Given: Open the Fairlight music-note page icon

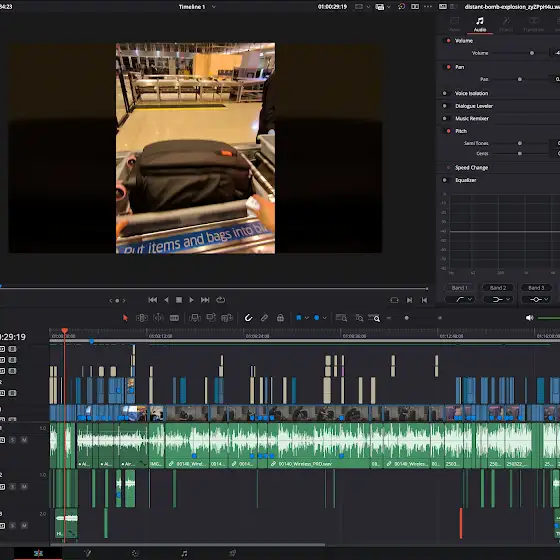Looking at the screenshot, I should pos(184,553).
